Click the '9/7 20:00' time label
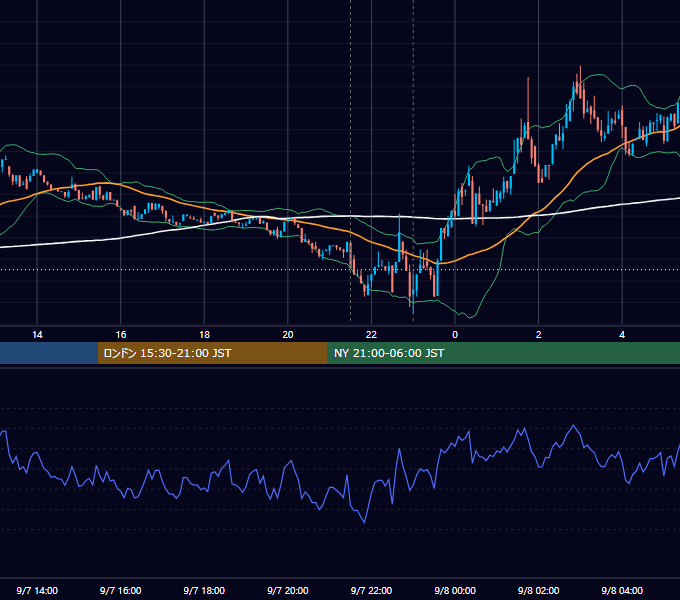 click(x=288, y=590)
